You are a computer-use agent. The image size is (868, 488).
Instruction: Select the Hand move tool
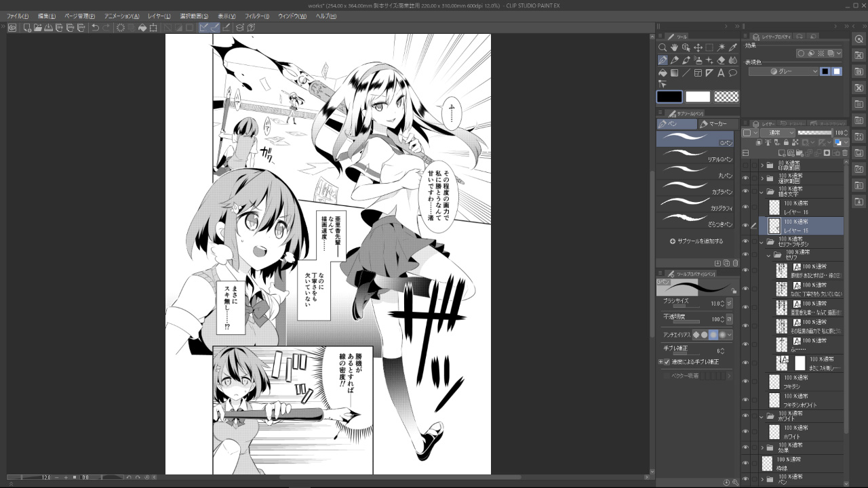click(x=674, y=47)
